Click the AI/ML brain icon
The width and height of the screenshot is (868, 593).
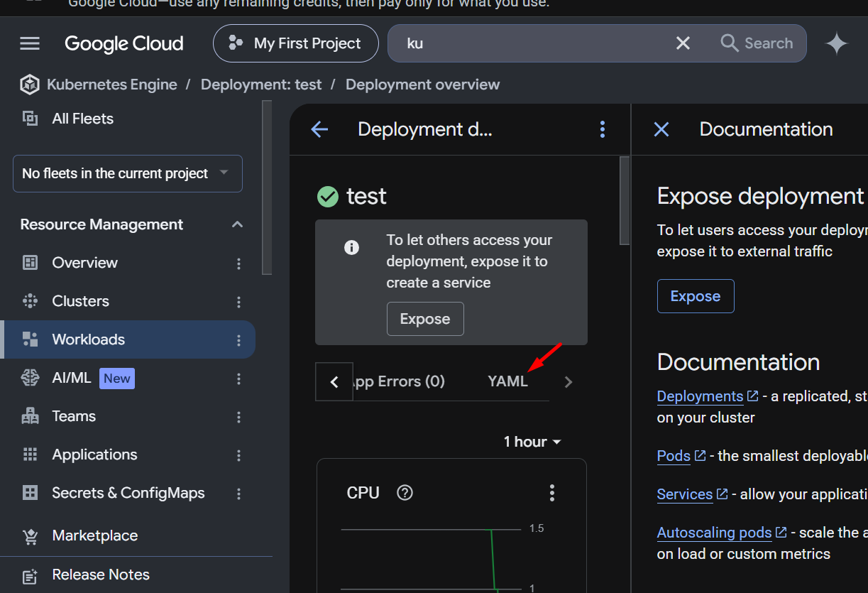pyautogui.click(x=30, y=378)
